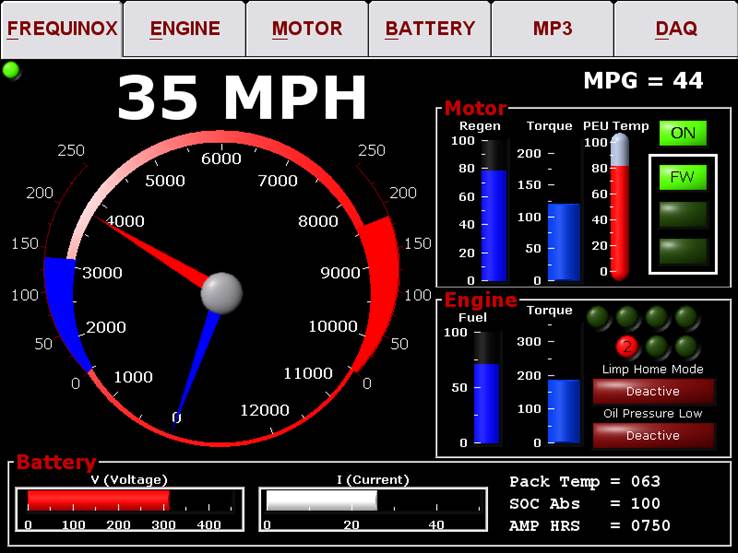Viewport: 738px width, 553px height.
Task: Click the red gear indicator labeled 2
Action: [x=627, y=347]
